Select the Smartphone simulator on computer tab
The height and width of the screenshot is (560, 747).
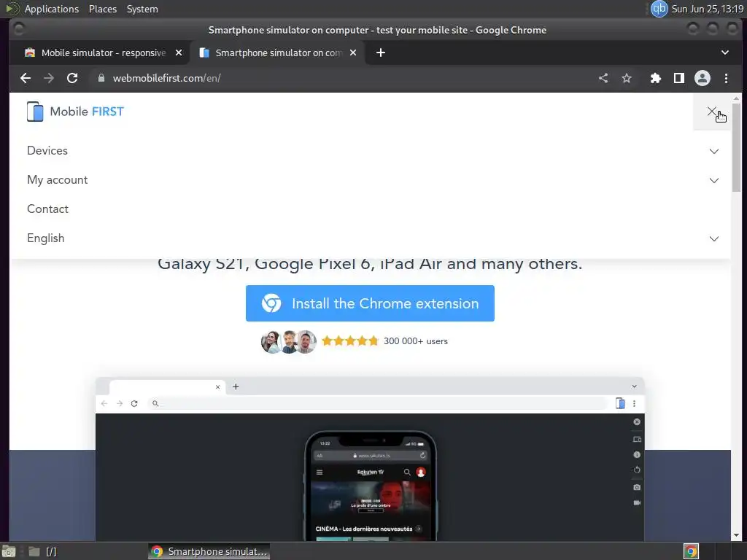click(x=278, y=52)
